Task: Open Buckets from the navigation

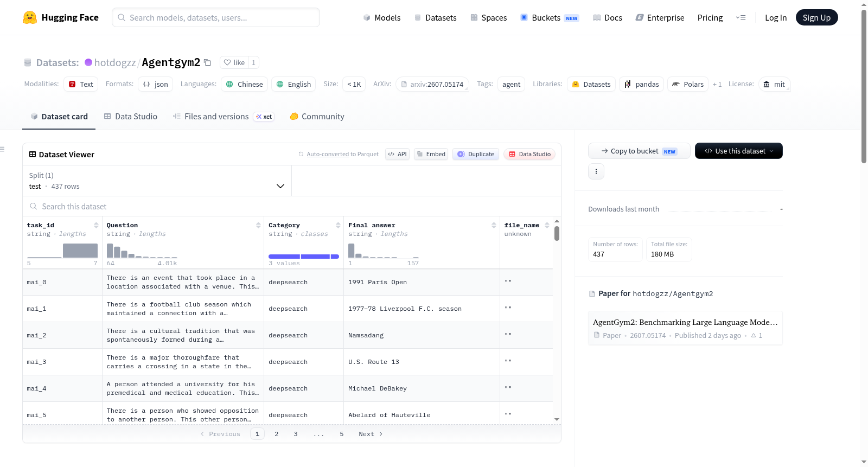Action: tap(550, 18)
